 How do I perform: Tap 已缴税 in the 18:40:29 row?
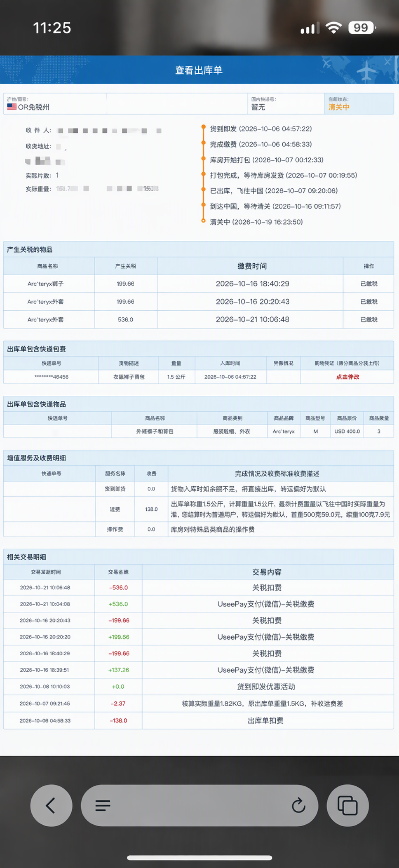click(369, 284)
